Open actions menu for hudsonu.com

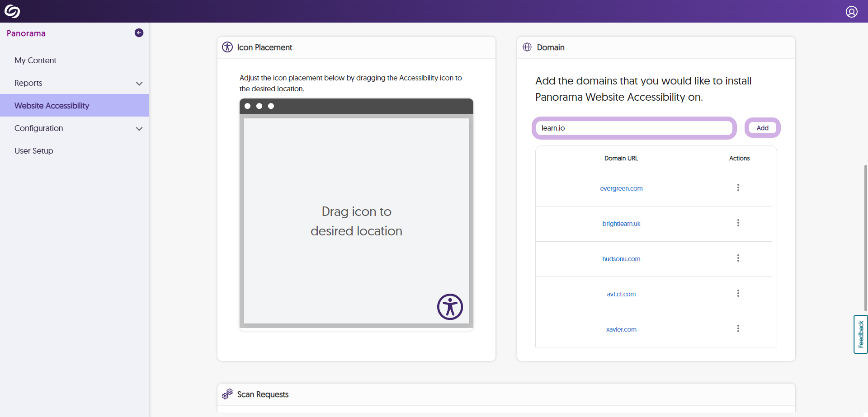pos(738,258)
